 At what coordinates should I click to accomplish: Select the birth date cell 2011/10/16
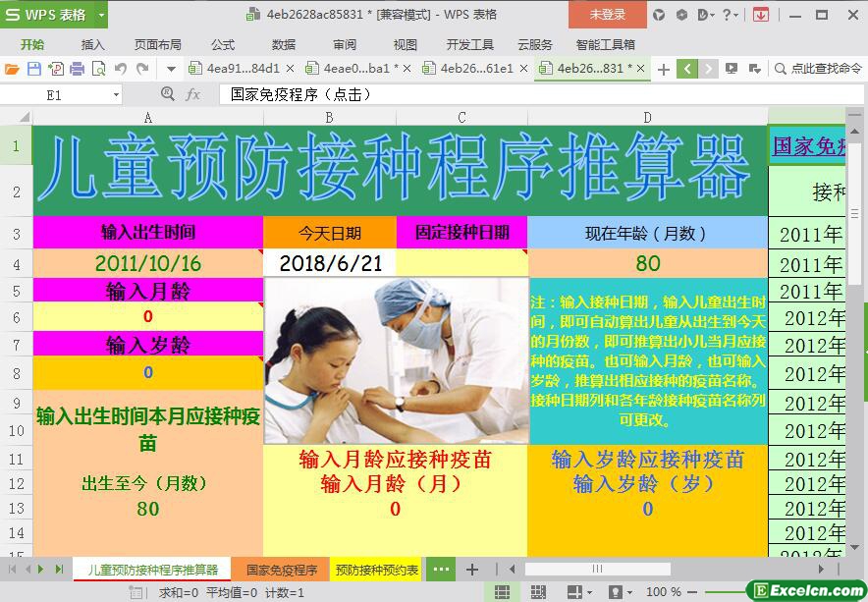coord(147,263)
